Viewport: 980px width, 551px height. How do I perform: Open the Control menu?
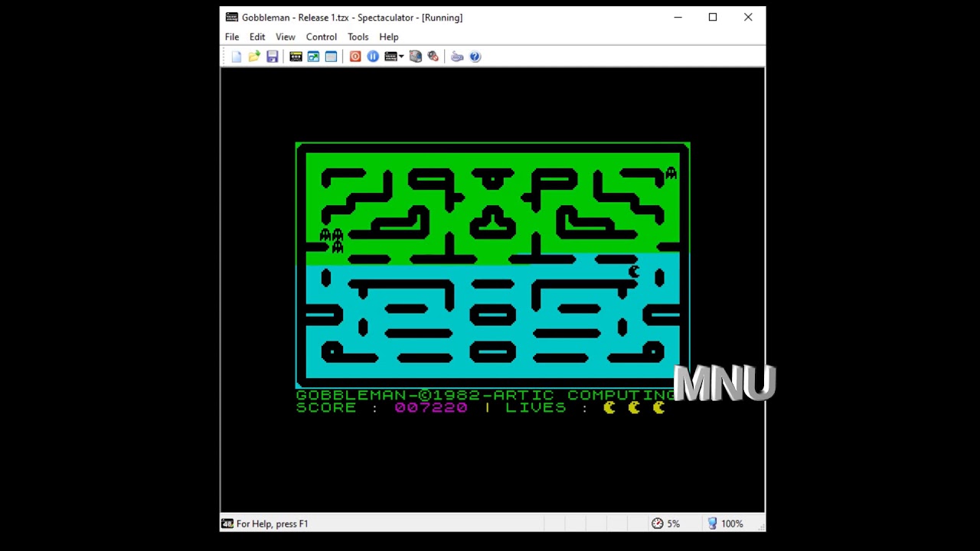coord(322,37)
